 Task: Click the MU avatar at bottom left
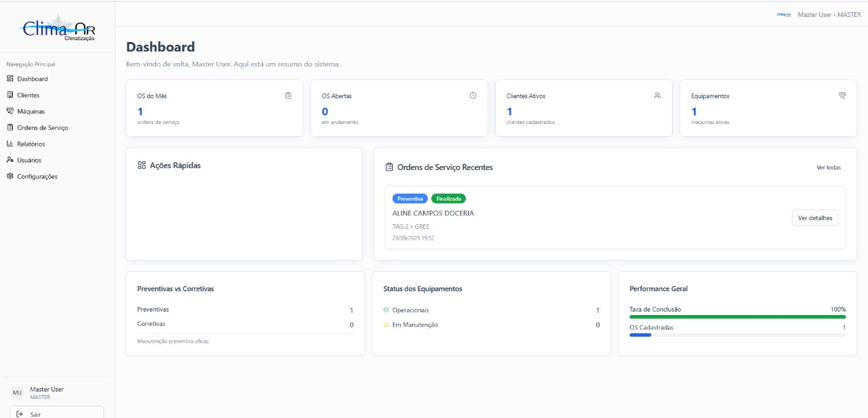coord(18,393)
